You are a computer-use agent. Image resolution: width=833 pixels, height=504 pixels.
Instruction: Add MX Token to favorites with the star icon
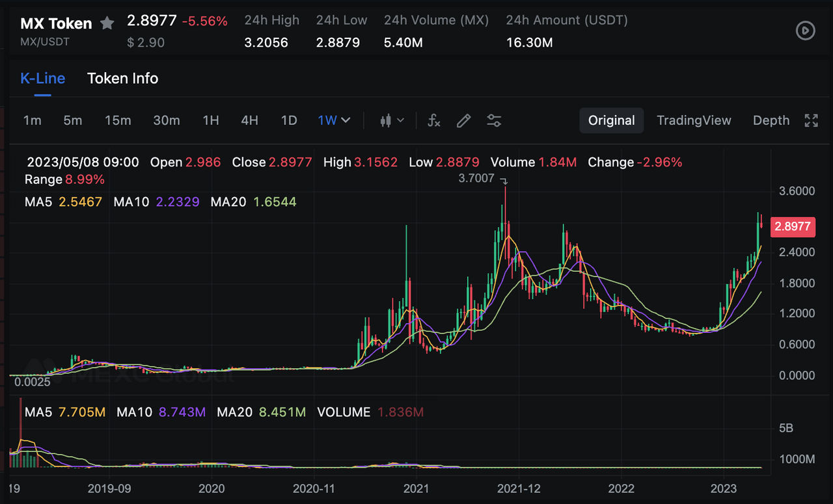[107, 24]
